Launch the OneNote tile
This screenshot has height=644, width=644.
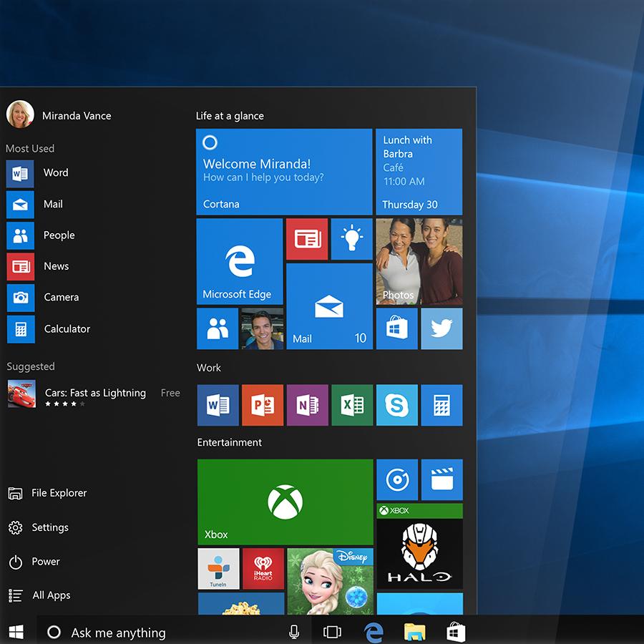point(307,406)
